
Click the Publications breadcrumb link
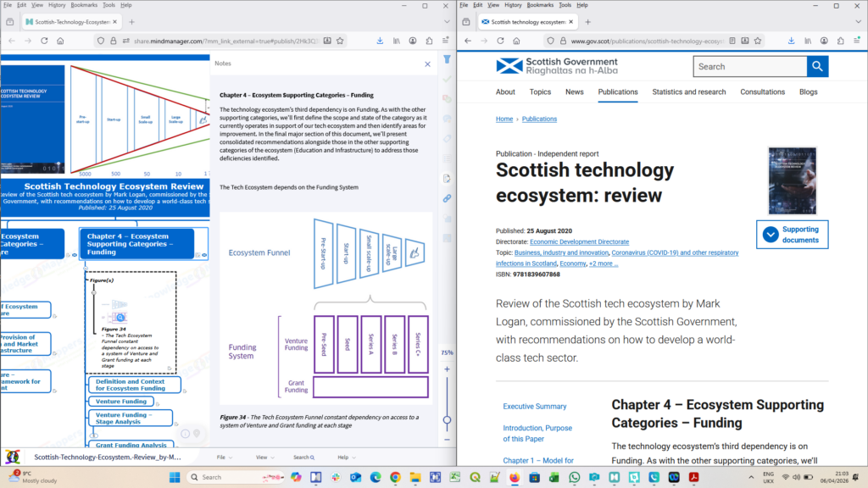539,119
